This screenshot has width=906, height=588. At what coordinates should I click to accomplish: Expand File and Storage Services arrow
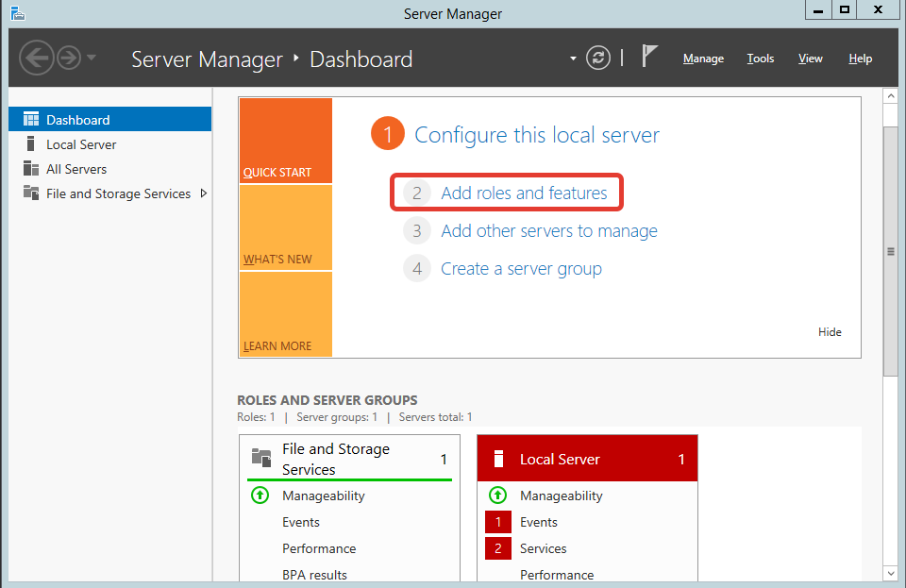coord(204,193)
